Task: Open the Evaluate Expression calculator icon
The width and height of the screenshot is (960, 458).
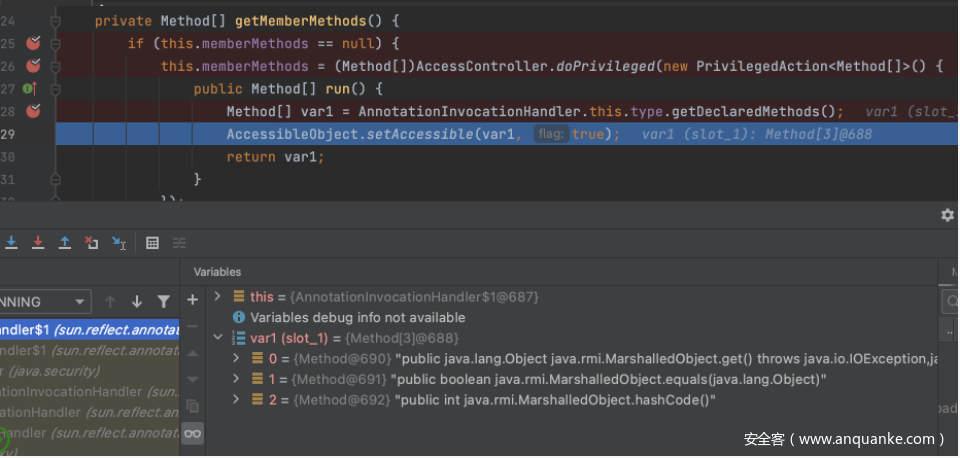Action: click(x=152, y=242)
